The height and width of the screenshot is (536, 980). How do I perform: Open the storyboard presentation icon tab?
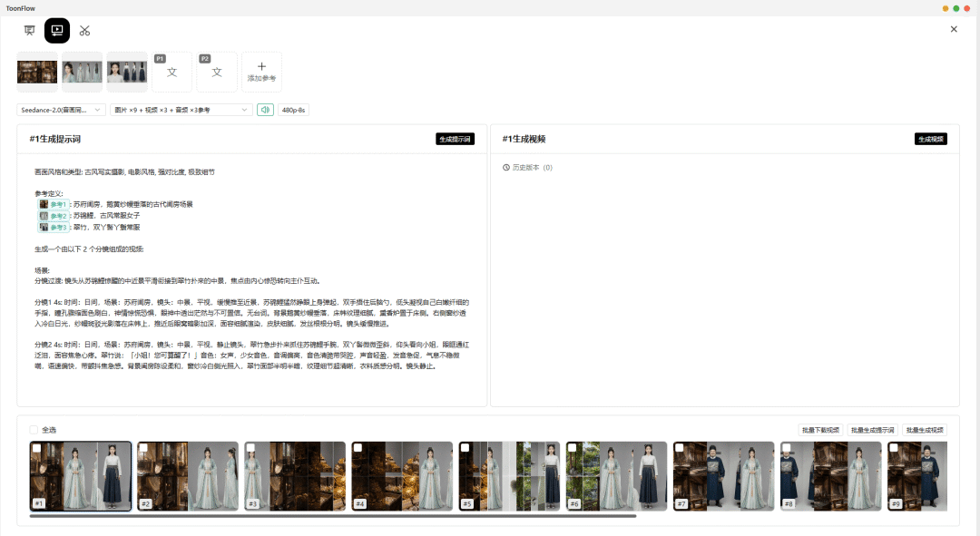click(x=29, y=31)
